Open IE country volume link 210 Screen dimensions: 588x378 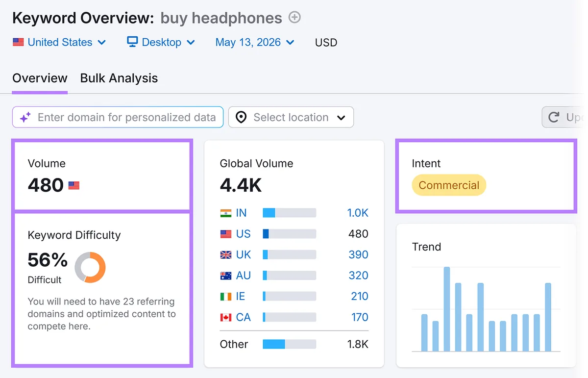coord(359,296)
